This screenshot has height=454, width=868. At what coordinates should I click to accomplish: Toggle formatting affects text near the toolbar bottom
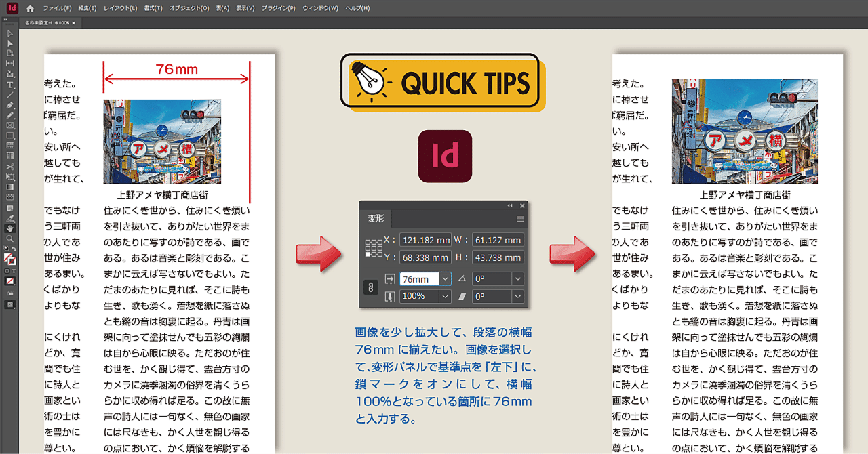[12, 270]
